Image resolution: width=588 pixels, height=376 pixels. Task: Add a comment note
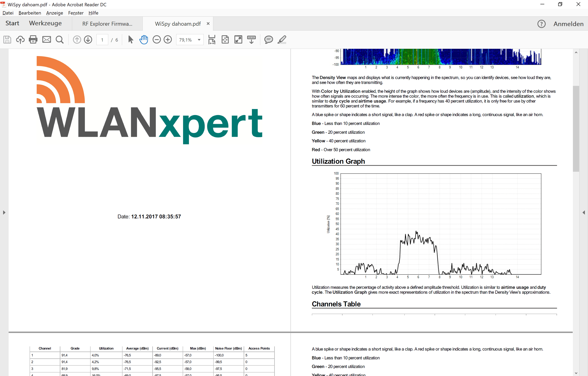pyautogui.click(x=269, y=40)
